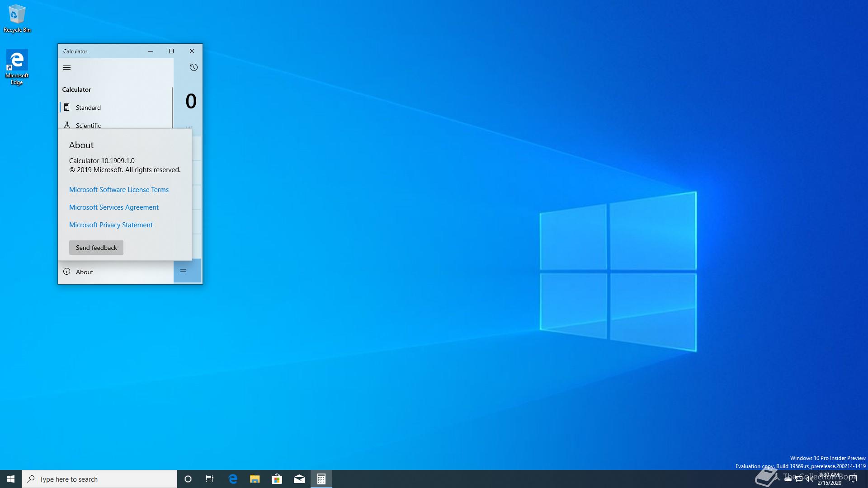This screenshot has width=868, height=488.
Task: Open the clock and calendar flyout
Action: click(x=830, y=479)
